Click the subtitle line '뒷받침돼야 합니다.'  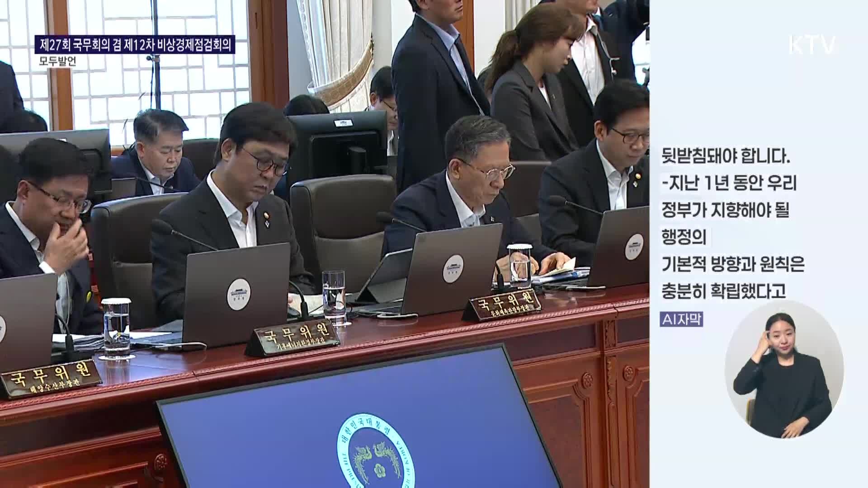click(726, 157)
